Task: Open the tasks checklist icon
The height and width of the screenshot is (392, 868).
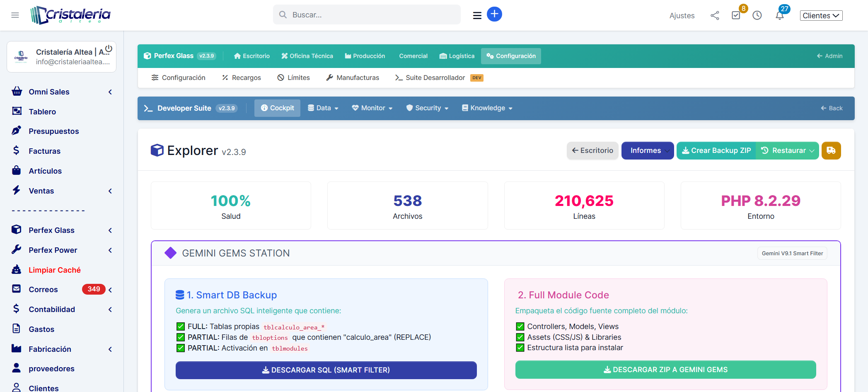Action: pyautogui.click(x=736, y=16)
